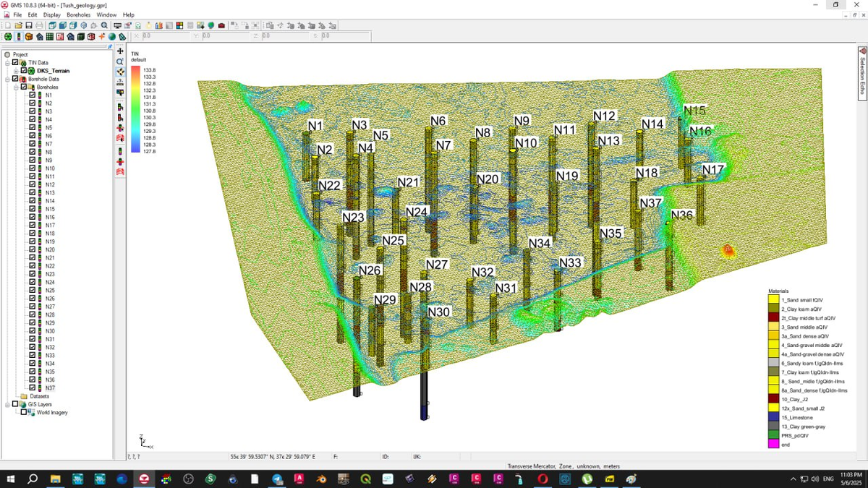
Task: Select the TIN module green circle icon
Action: pos(8,36)
